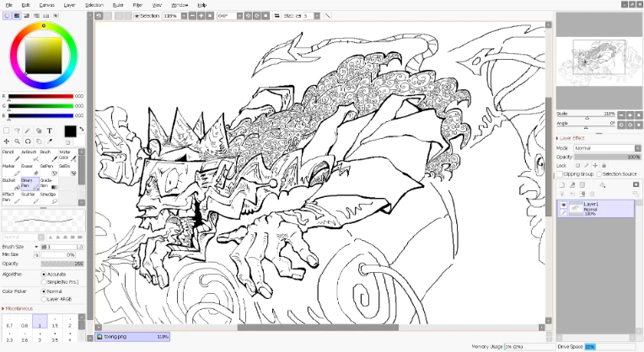
Task: Choose the Pencil brush tool
Action: click(x=11, y=156)
